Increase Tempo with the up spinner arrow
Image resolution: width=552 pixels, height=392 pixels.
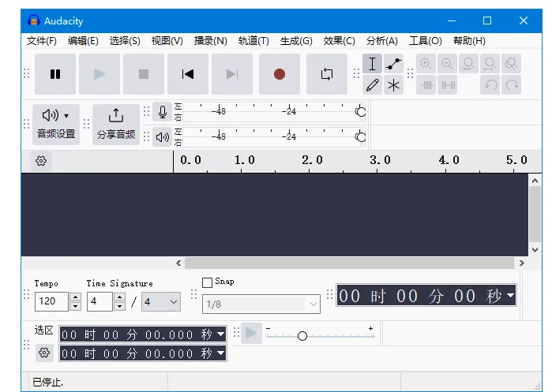75,297
